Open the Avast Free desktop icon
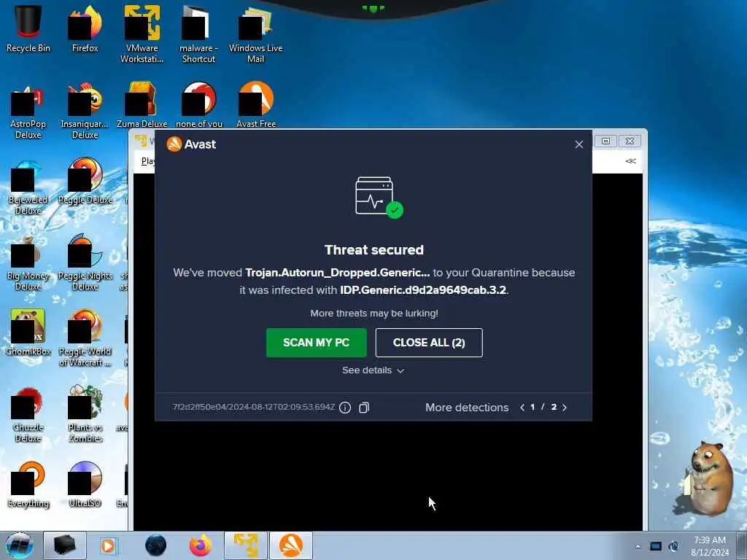747x560 pixels. (256, 105)
